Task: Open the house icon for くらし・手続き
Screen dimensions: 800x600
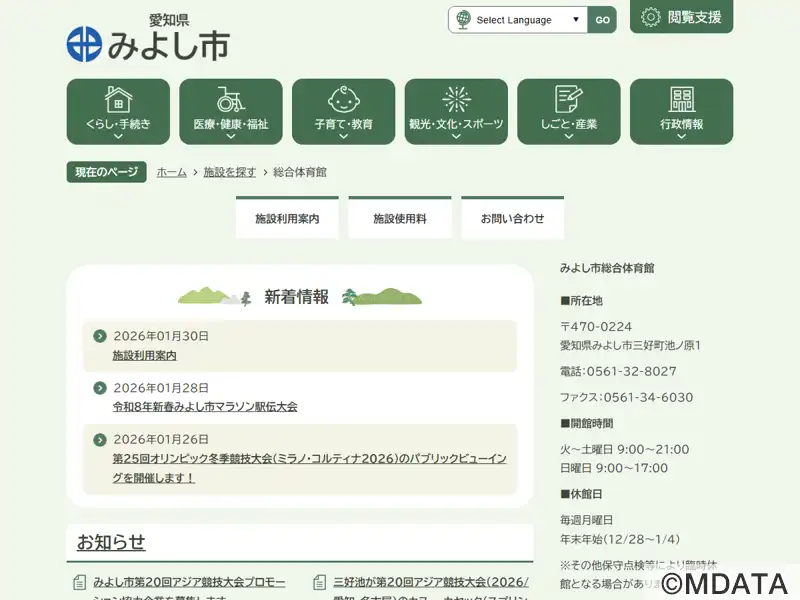Action: (x=118, y=99)
